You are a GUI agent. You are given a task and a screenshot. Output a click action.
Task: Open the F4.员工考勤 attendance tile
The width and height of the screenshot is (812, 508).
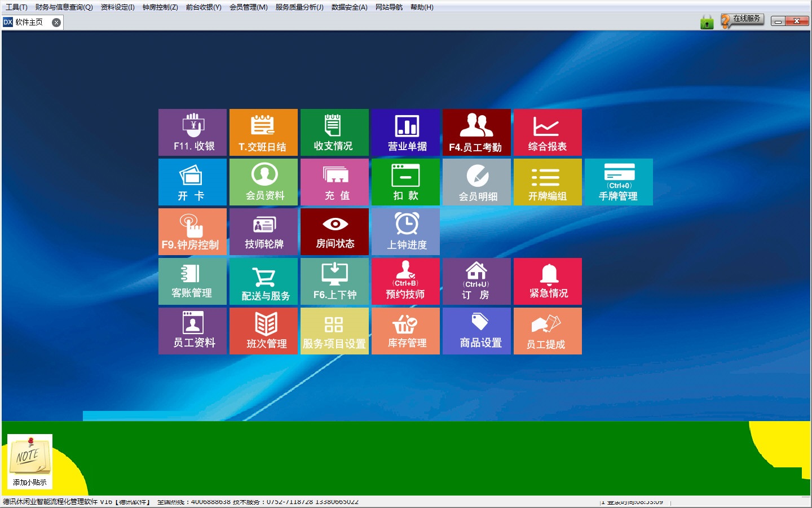[x=476, y=132]
